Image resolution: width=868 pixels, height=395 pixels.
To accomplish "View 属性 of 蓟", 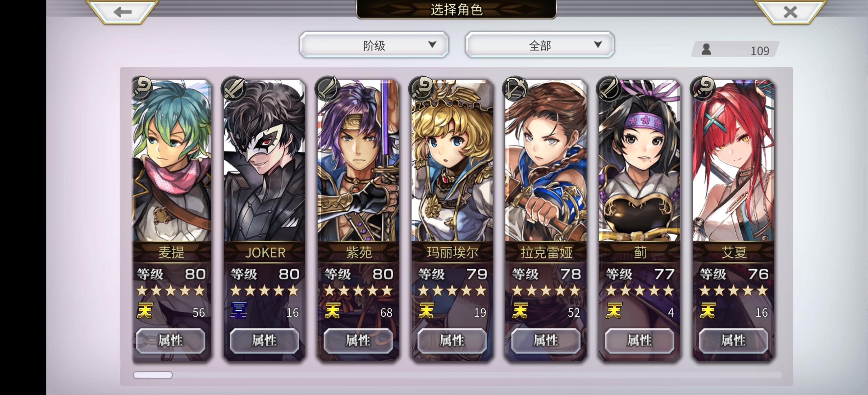I will 639,341.
